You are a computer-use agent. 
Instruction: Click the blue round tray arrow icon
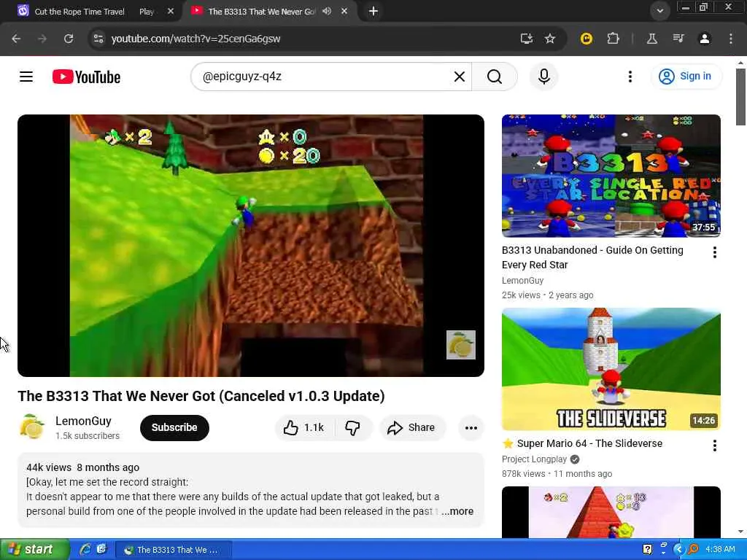pyautogui.click(x=678, y=550)
